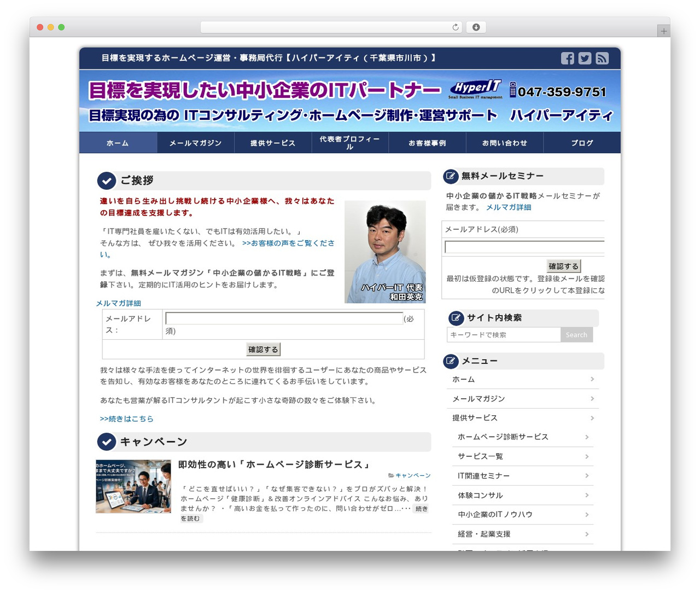
Task: Click the Search button
Action: [576, 335]
